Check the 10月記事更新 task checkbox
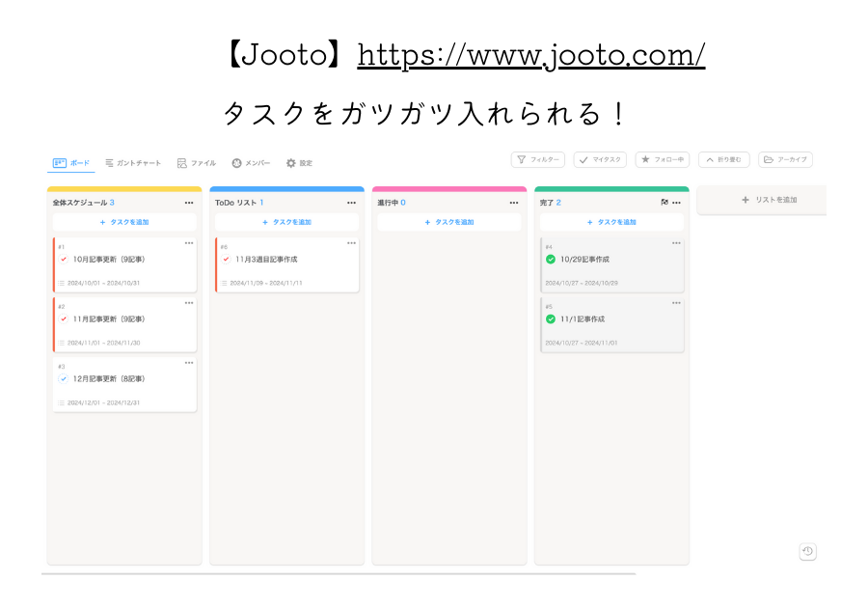Image resolution: width=868 pixels, height=608 pixels. pyautogui.click(x=64, y=260)
